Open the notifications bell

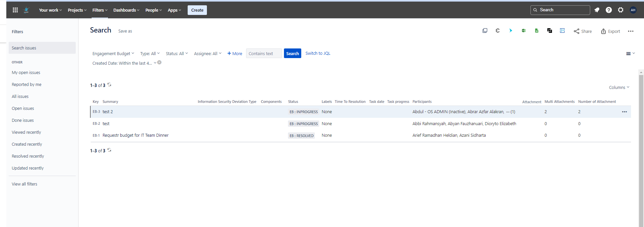click(x=597, y=10)
